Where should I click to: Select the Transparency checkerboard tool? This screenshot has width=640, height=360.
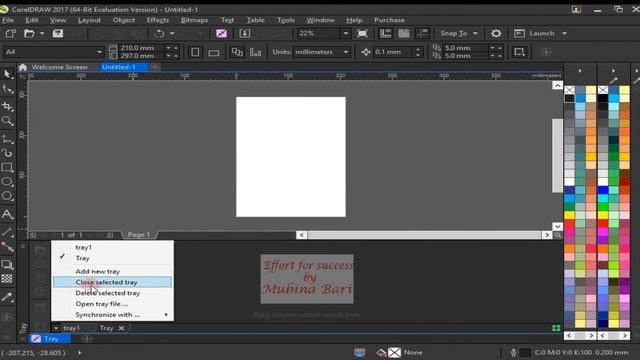click(x=7, y=279)
